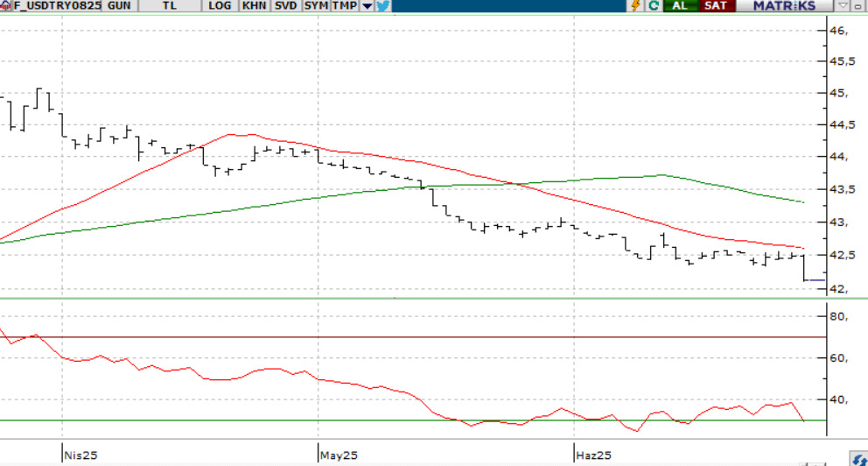
Task: Click the 44,5 price axis label
Action: pyautogui.click(x=842, y=125)
